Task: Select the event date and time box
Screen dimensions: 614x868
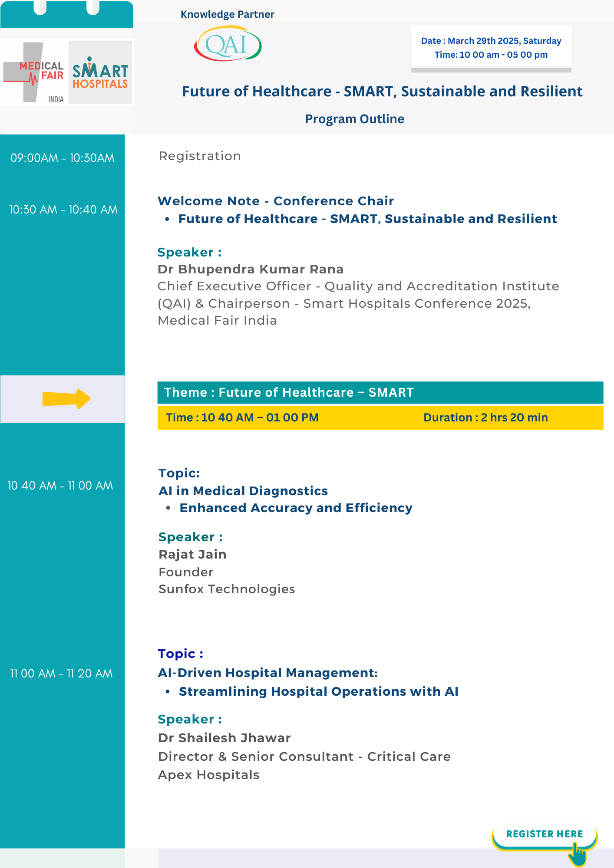Action: 491,48
